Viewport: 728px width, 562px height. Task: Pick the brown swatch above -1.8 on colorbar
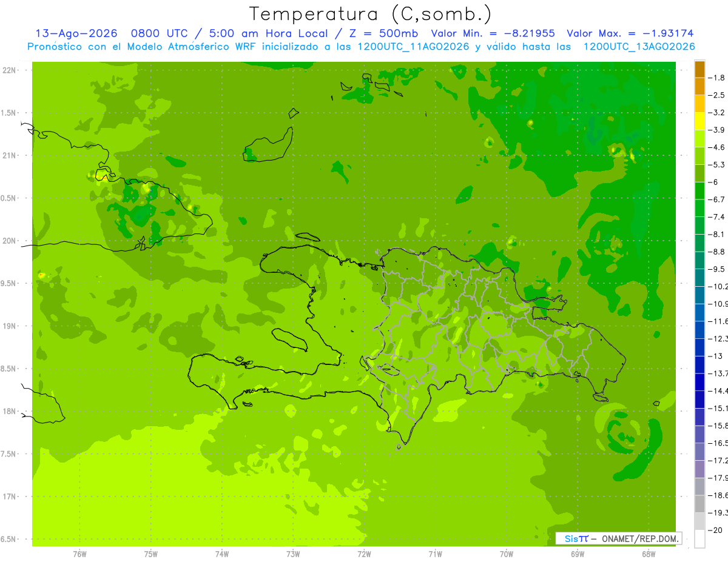coord(699,69)
